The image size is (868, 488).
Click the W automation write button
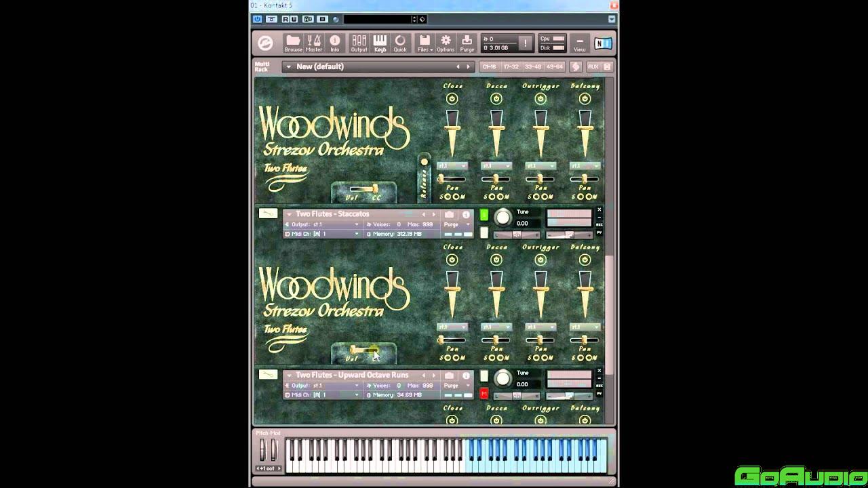(x=294, y=19)
